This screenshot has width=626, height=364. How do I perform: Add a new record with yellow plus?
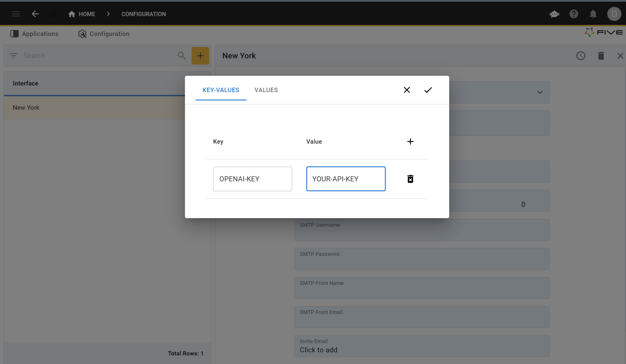200,56
